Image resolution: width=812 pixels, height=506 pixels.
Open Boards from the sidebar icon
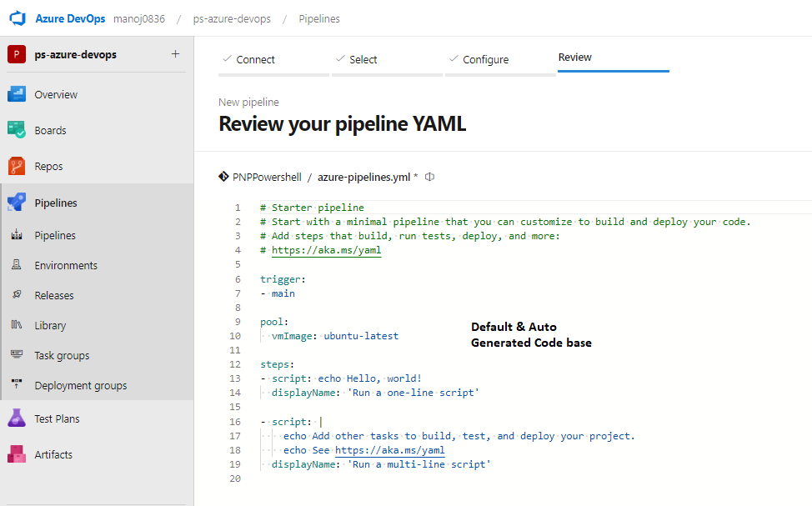click(17, 130)
